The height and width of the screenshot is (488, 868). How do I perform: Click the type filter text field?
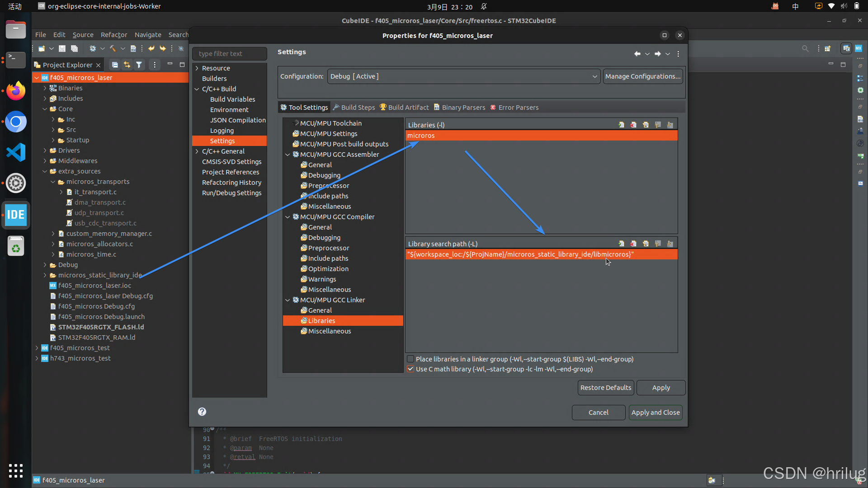coord(230,54)
